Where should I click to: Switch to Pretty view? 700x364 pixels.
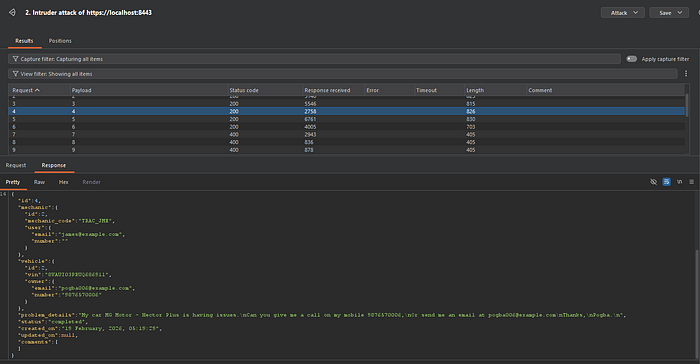point(12,182)
